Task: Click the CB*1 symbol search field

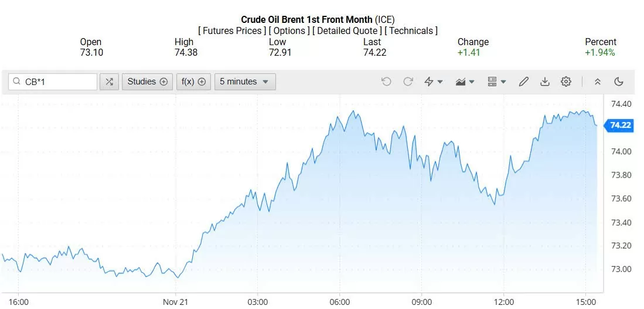Action: (x=59, y=82)
